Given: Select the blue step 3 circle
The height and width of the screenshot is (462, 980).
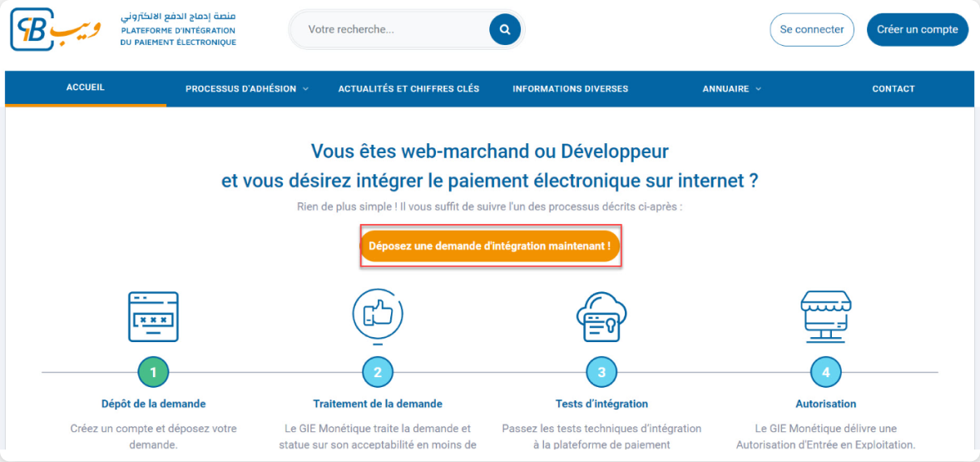Looking at the screenshot, I should [x=601, y=372].
